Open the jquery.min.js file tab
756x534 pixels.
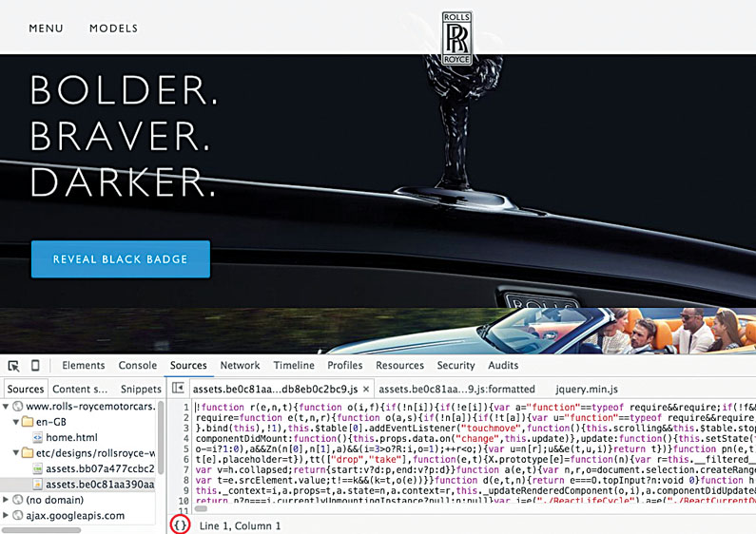coord(587,389)
